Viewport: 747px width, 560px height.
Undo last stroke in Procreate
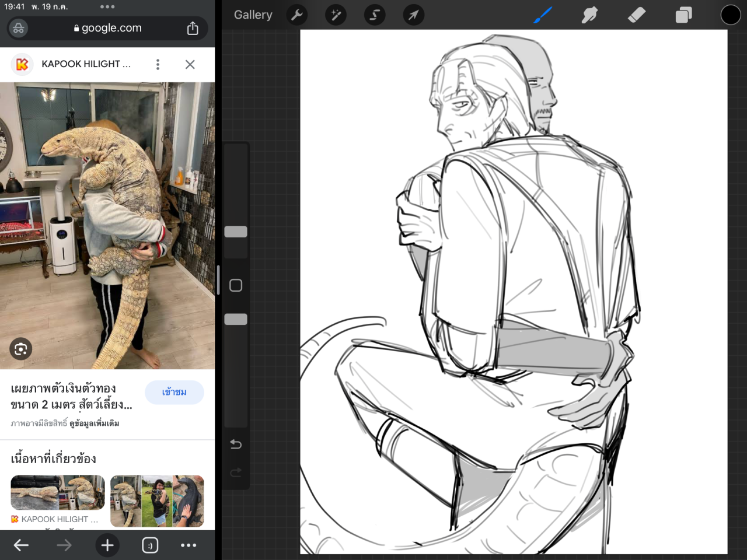tap(236, 444)
